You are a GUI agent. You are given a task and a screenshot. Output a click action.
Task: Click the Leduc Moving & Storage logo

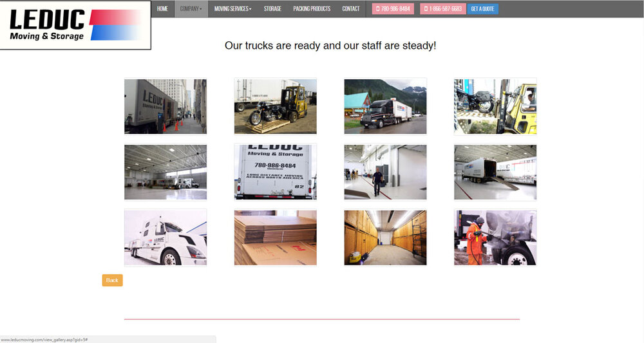(x=75, y=25)
